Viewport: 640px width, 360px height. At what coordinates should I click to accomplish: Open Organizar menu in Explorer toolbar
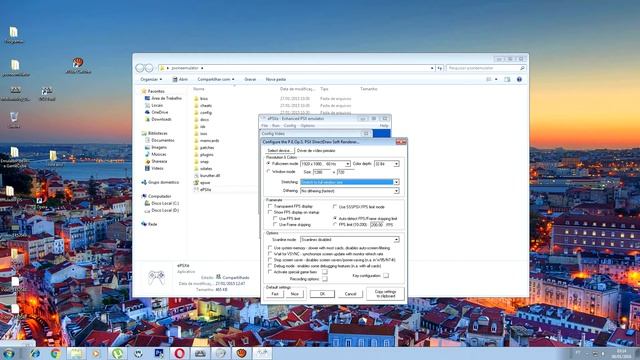(x=151, y=80)
